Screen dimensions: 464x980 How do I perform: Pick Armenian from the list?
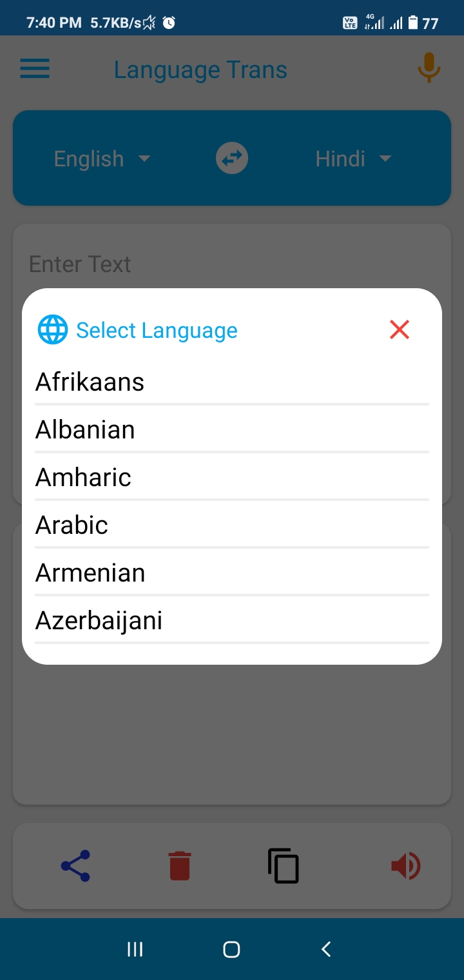tap(232, 573)
